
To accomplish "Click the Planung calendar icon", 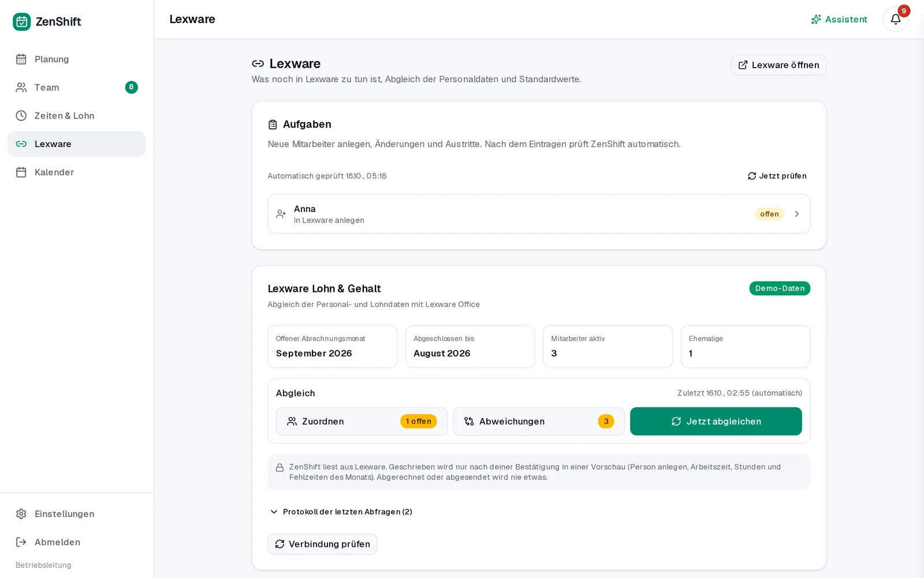I will [x=21, y=59].
